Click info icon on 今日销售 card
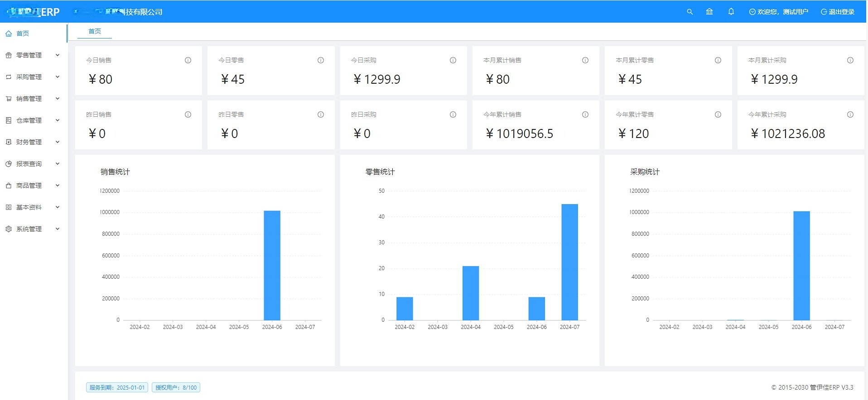The height and width of the screenshot is (400, 868). [x=188, y=60]
